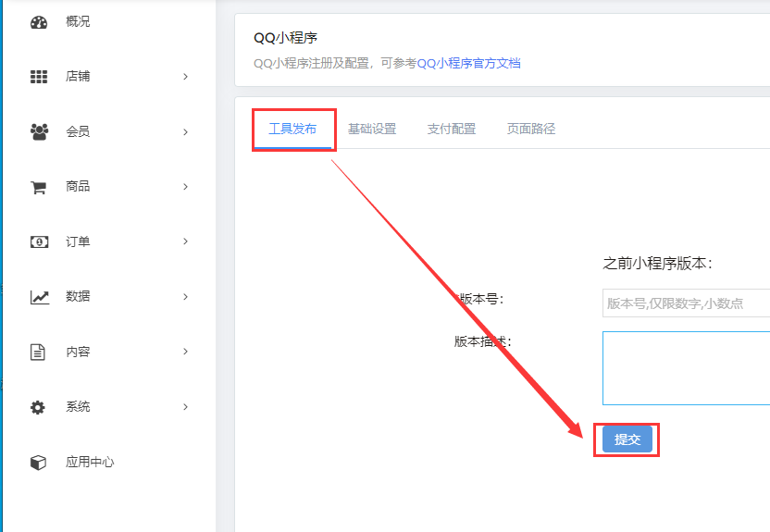
Task: Click the 店铺 grid icon
Action: coord(39,77)
